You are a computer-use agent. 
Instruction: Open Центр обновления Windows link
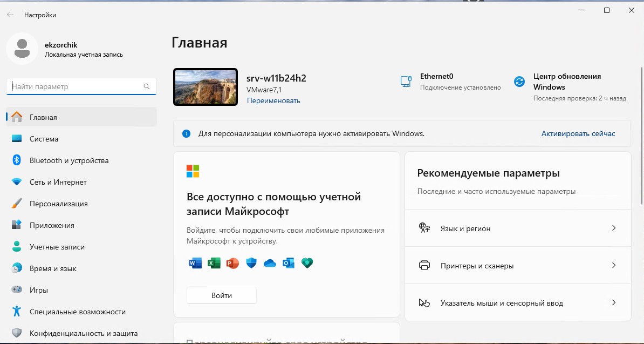point(567,82)
